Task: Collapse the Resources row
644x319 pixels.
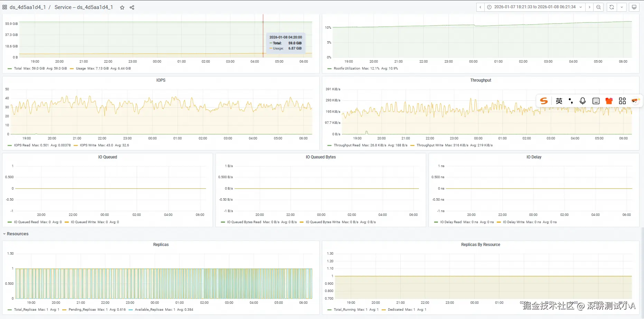Action: pos(16,234)
